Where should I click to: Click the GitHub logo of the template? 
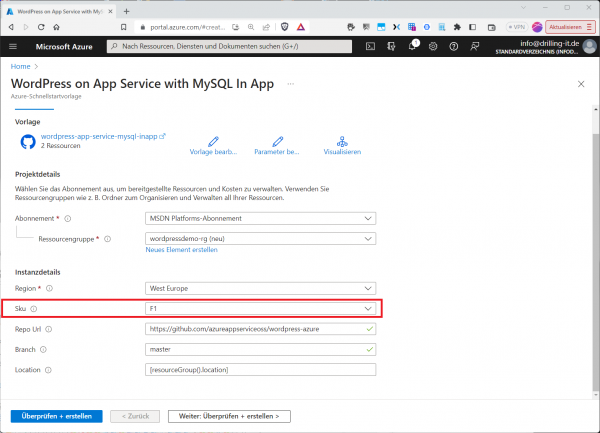pos(28,142)
